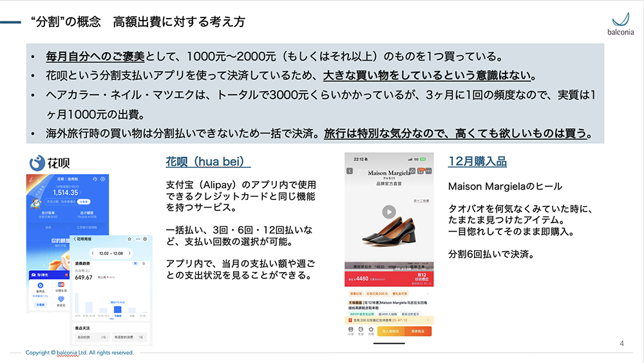Click the balconia logo top right
This screenshot has height=363, width=644.
(621, 24)
